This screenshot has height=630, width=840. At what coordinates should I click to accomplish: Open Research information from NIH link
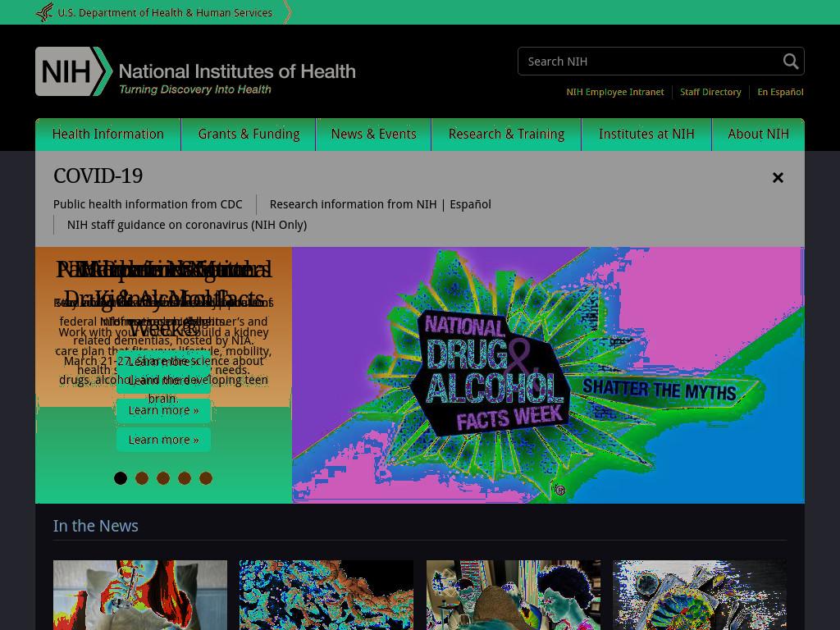(353, 204)
